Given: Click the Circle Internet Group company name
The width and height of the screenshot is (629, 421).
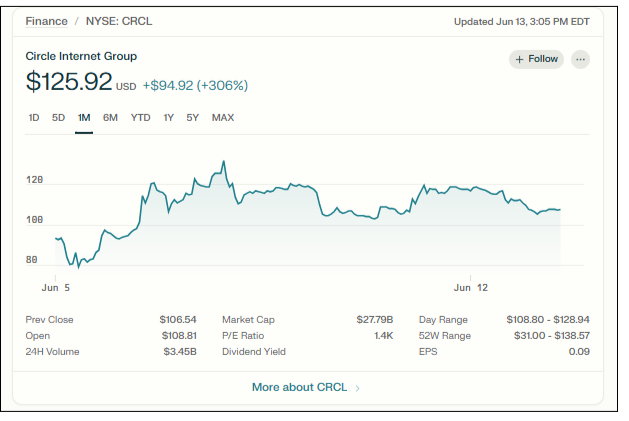Looking at the screenshot, I should pos(81,56).
